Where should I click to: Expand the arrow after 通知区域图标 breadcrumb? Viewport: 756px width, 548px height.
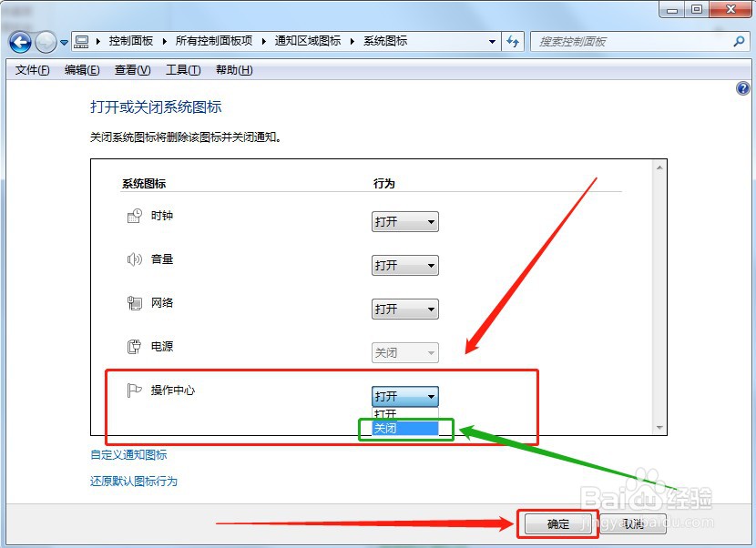tap(352, 42)
